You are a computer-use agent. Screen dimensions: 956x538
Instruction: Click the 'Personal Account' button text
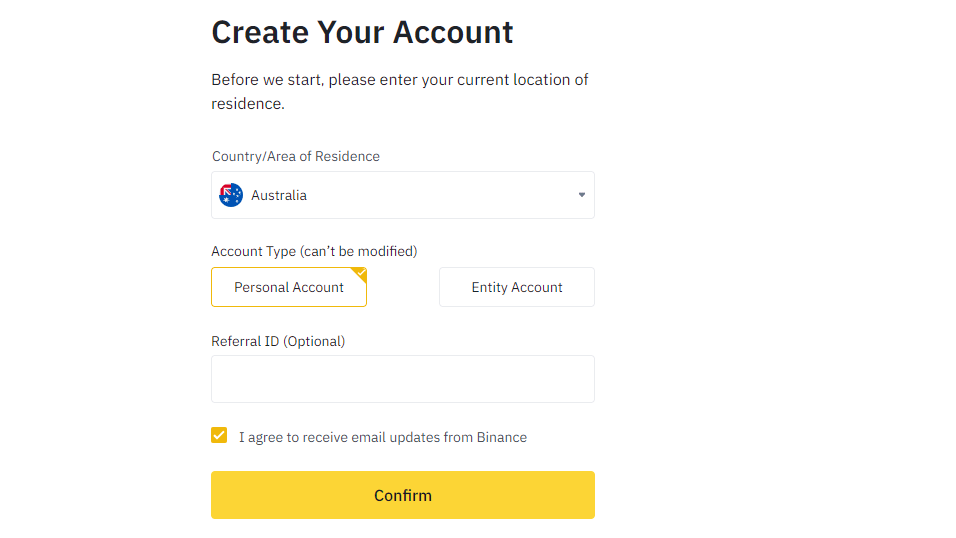tap(289, 287)
